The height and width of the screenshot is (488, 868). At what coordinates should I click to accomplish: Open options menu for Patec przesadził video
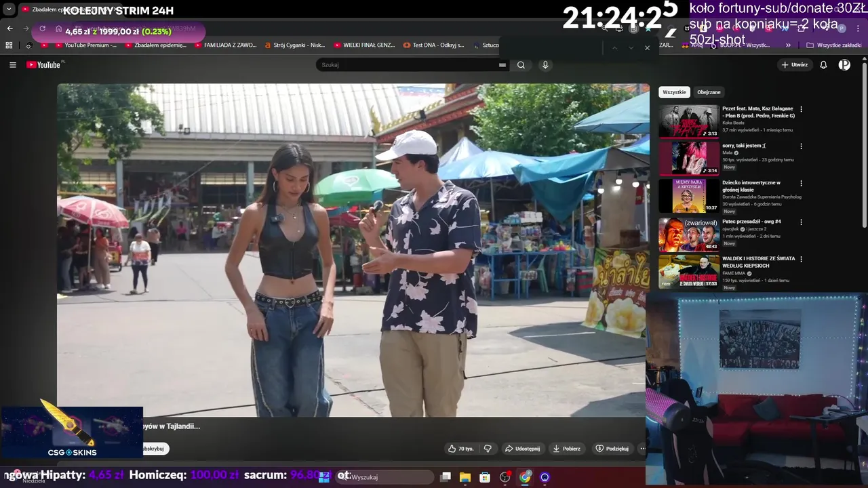click(x=801, y=222)
